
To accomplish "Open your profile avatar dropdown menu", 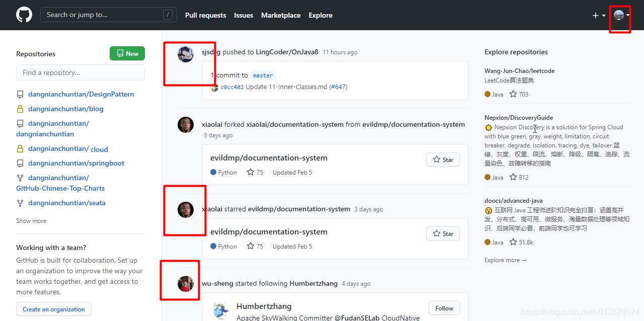I will tap(619, 15).
